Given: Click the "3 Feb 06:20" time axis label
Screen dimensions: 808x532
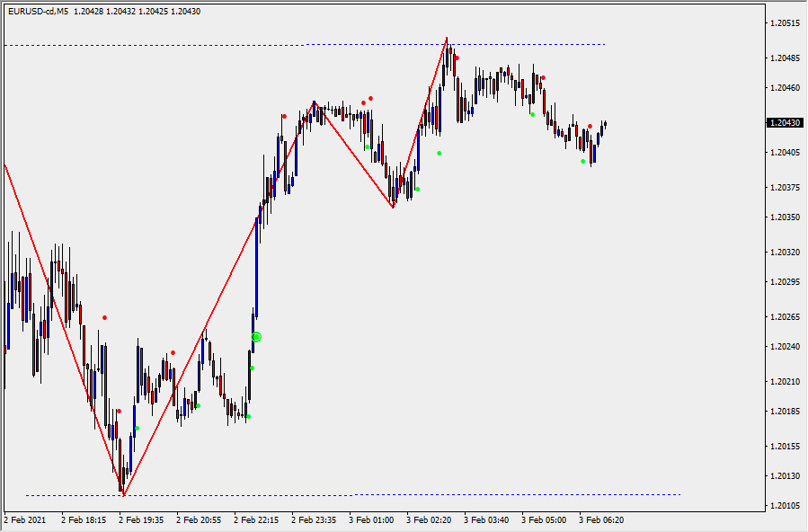Looking at the screenshot, I should 600,519.
